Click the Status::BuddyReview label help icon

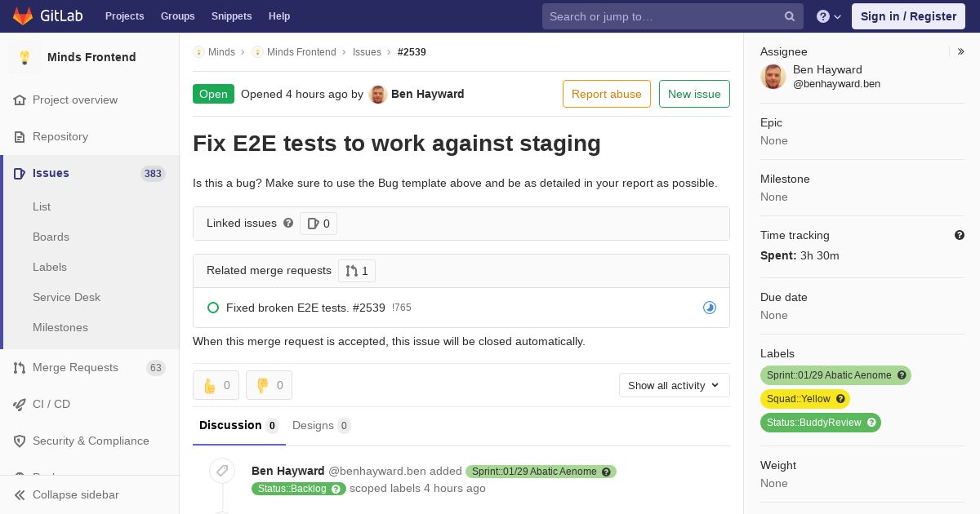(x=871, y=423)
